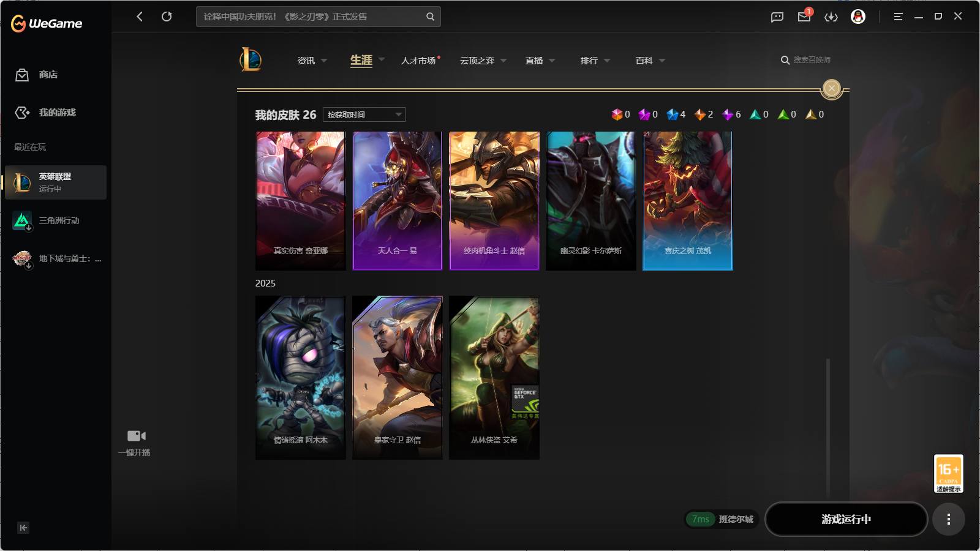Click the WeGame logo
This screenshot has width=980, height=551.
point(47,23)
